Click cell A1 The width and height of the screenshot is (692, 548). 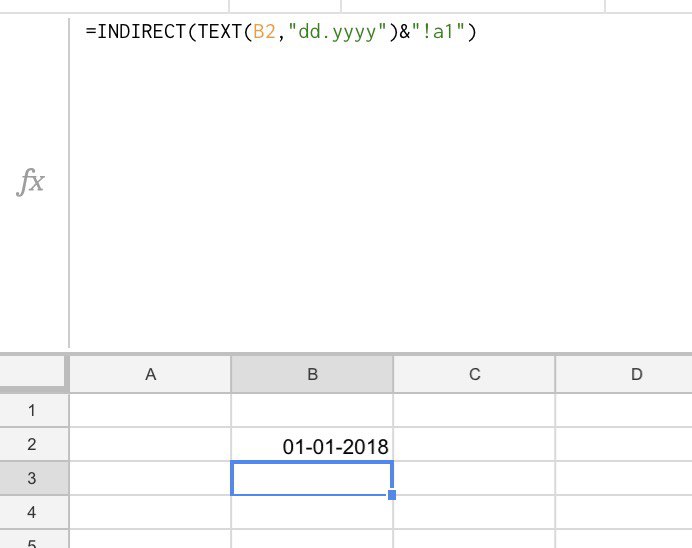coord(150,410)
